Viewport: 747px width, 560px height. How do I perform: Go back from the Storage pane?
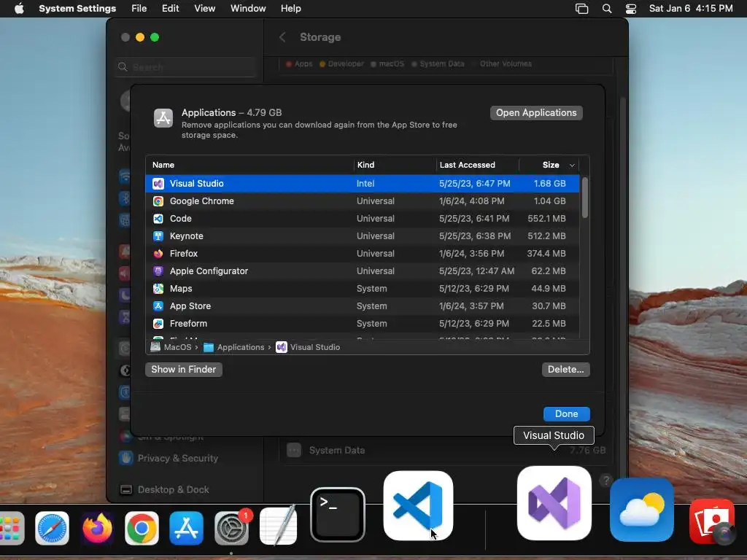[x=282, y=37]
